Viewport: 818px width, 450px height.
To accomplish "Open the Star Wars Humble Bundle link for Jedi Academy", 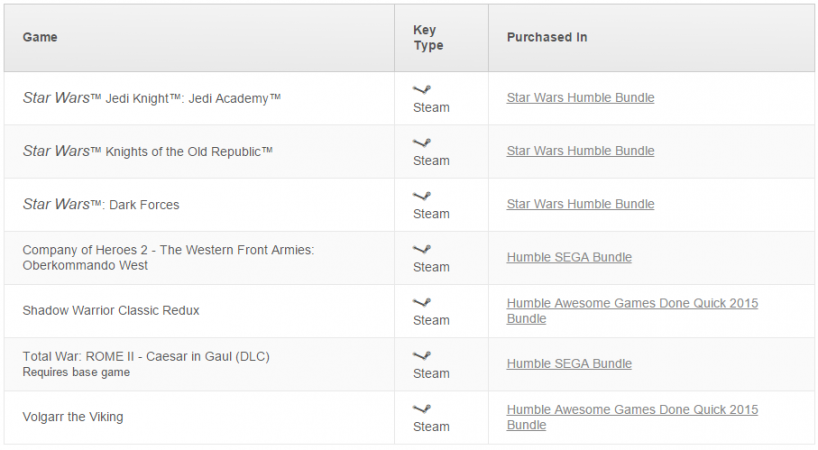I will 580,98.
